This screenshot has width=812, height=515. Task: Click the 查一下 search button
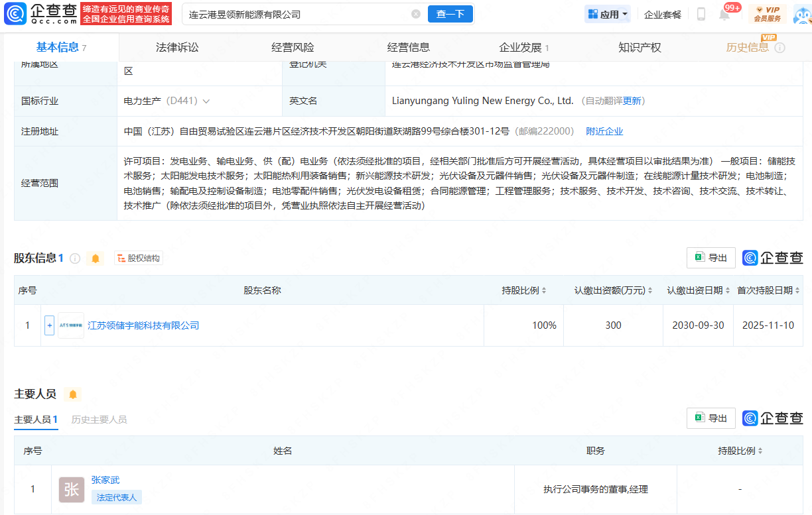coord(450,14)
